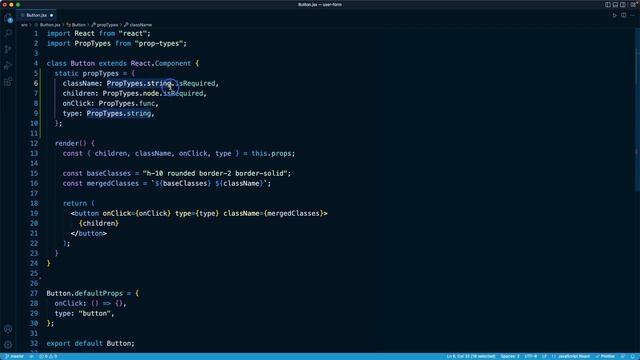Click the UTF-8 encoding status item
This screenshot has height=360, width=640.
(x=531, y=356)
